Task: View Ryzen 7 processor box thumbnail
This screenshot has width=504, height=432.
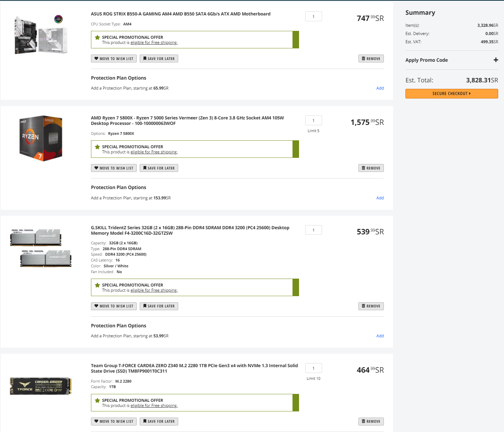Action: [41, 138]
